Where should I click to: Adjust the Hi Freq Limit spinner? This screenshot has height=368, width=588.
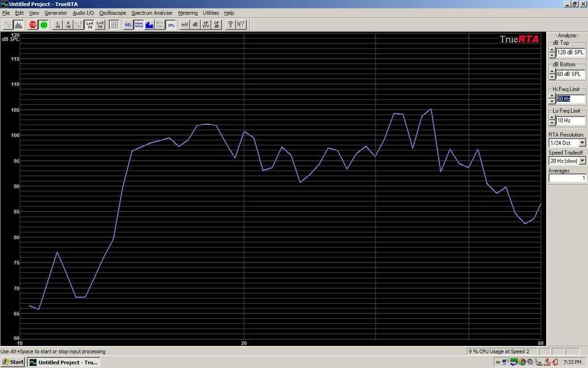point(552,99)
